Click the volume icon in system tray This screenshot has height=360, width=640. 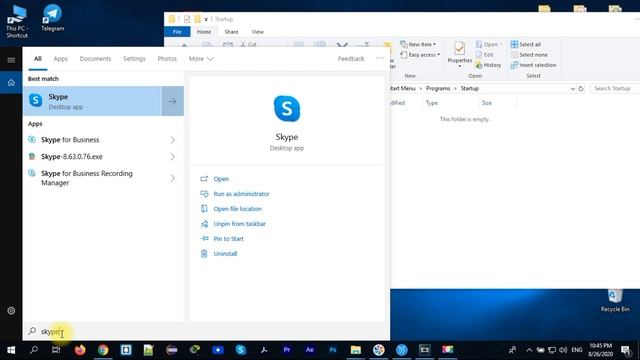tap(563, 350)
